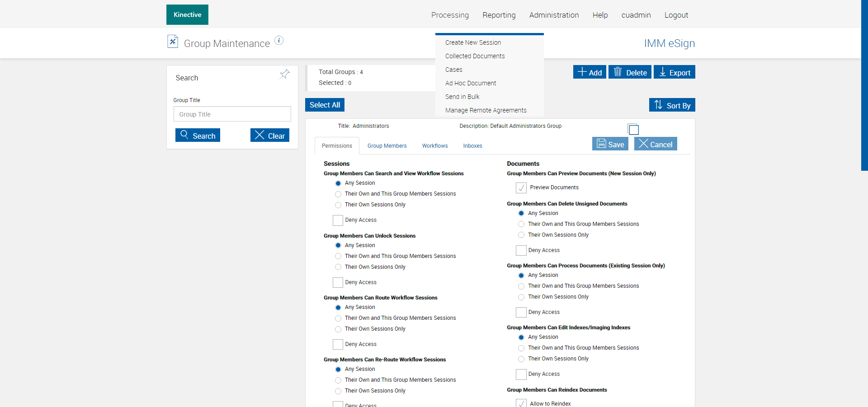Click the pin icon in Search panel

pos(284,74)
